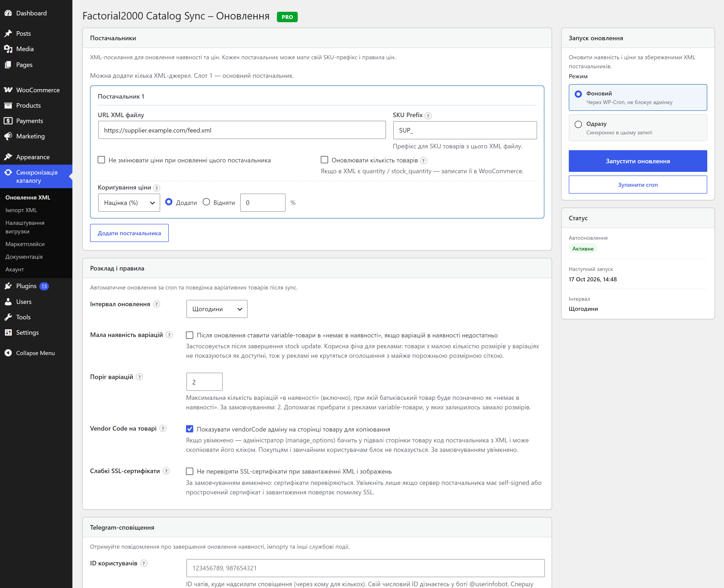This screenshot has width=724, height=588.
Task: Focus the URL XML файлу input field
Action: 242,130
